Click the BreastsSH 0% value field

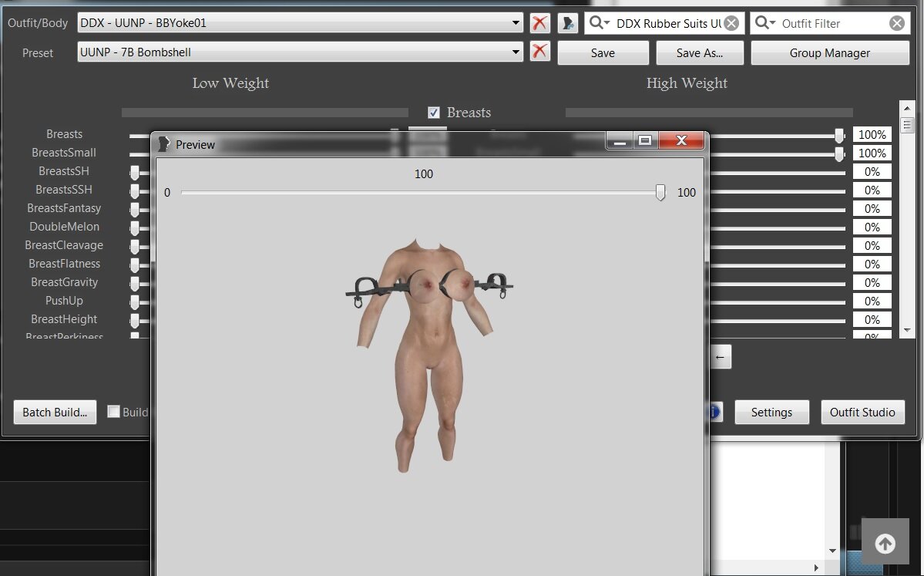(x=872, y=171)
